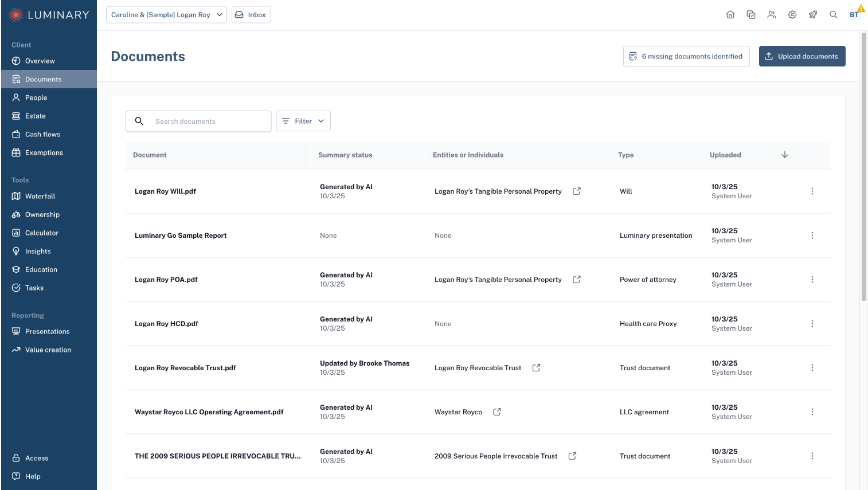Click the Luminary logo

(x=49, y=15)
